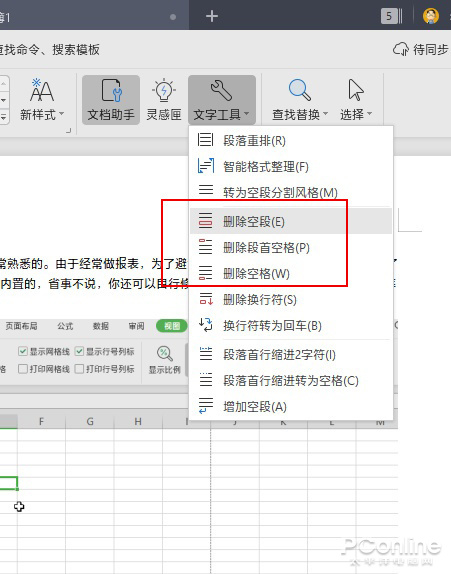The height and width of the screenshot is (574, 451).
Task: Click the 段落重排 menu icon
Action: point(205,140)
